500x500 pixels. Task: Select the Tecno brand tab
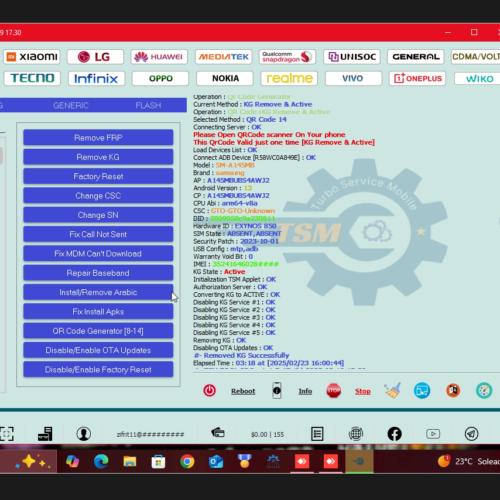point(32,78)
